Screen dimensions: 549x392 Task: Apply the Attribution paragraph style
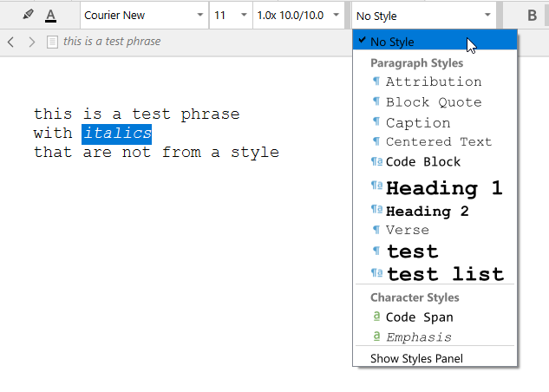coord(433,82)
